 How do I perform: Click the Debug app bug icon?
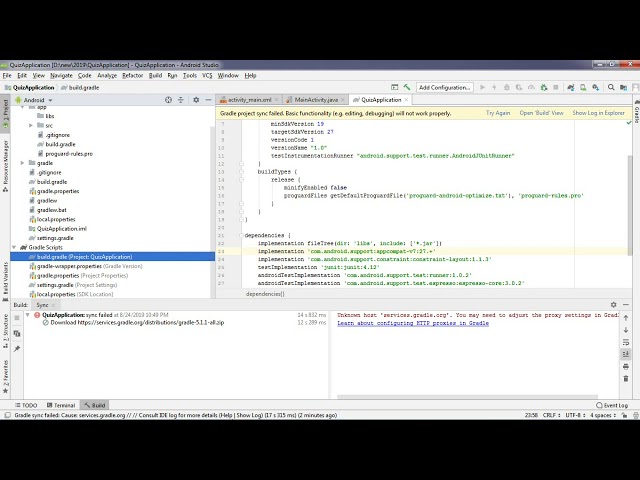click(x=507, y=87)
